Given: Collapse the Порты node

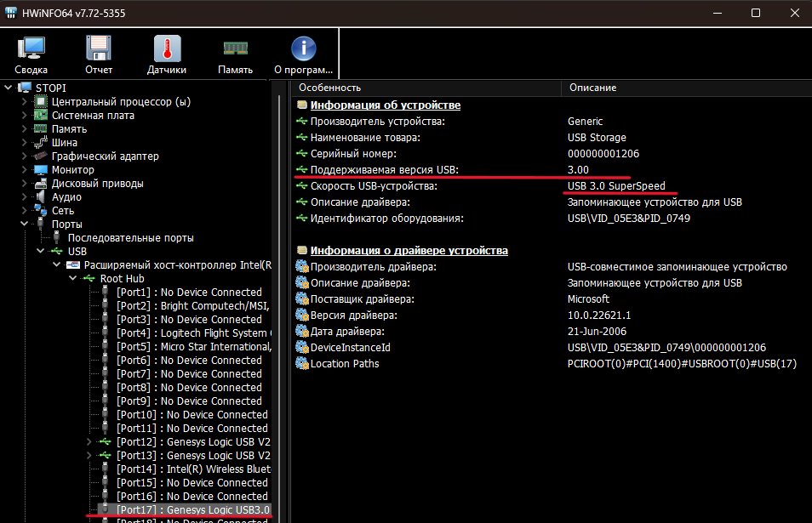Looking at the screenshot, I should pos(25,224).
